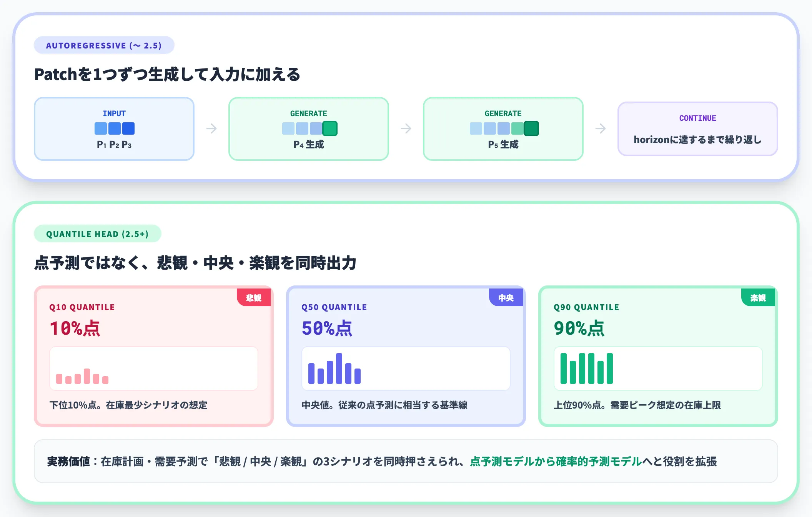
Task: Click the QUANTILE HEAD (2.5+) badge
Action: tap(98, 234)
